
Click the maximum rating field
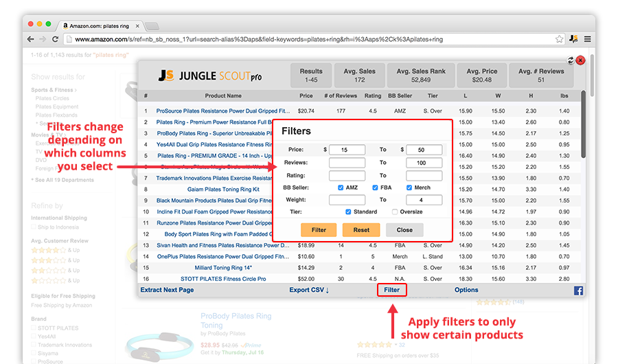424,176
